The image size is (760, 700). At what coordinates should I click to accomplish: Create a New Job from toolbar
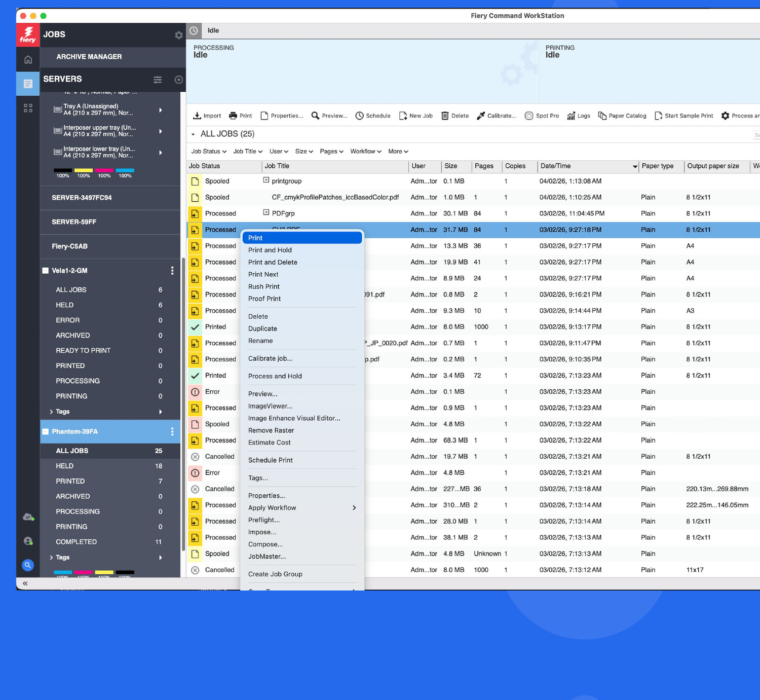click(x=416, y=116)
